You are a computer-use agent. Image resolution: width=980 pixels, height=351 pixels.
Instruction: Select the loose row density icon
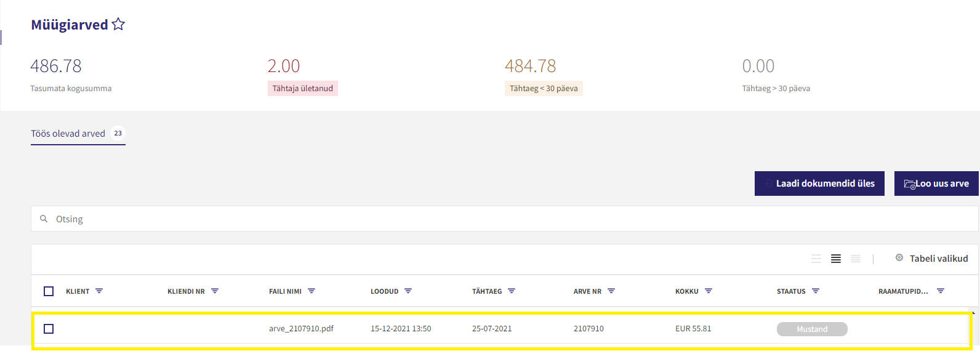pyautogui.click(x=816, y=259)
